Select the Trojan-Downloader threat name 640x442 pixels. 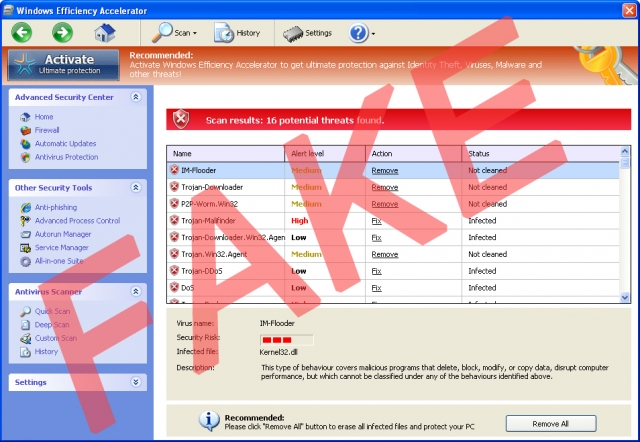point(212,187)
